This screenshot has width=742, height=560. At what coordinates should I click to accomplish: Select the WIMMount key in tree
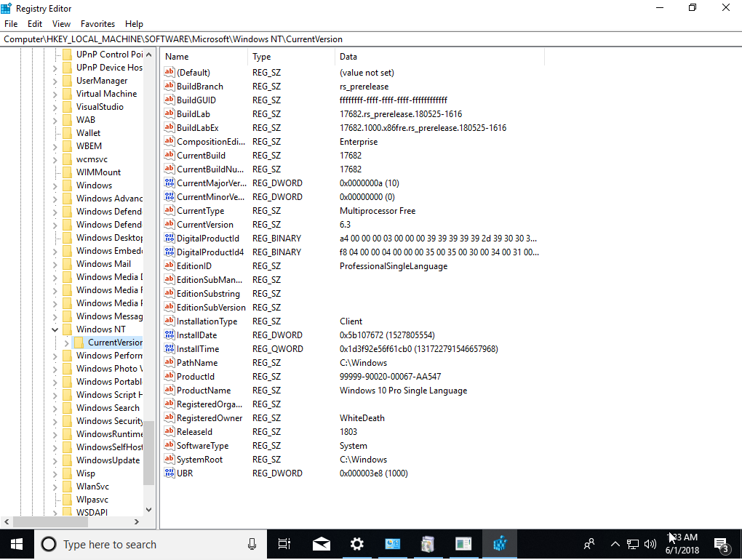(x=98, y=172)
